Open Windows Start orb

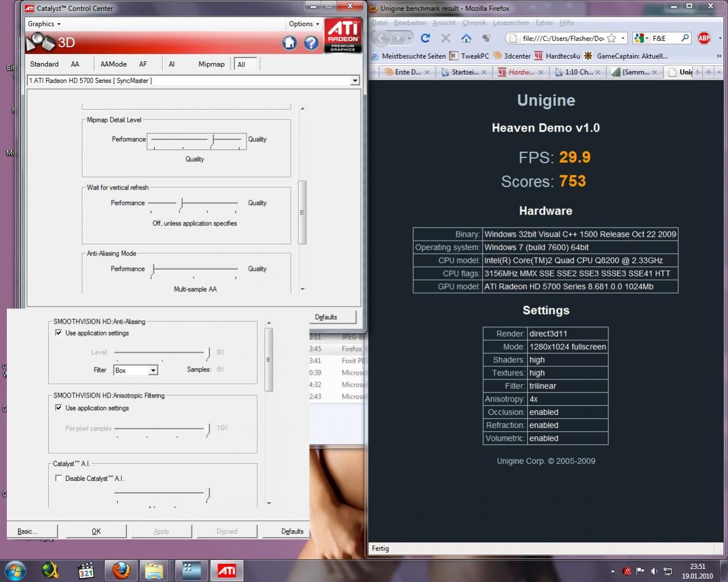pyautogui.click(x=15, y=570)
